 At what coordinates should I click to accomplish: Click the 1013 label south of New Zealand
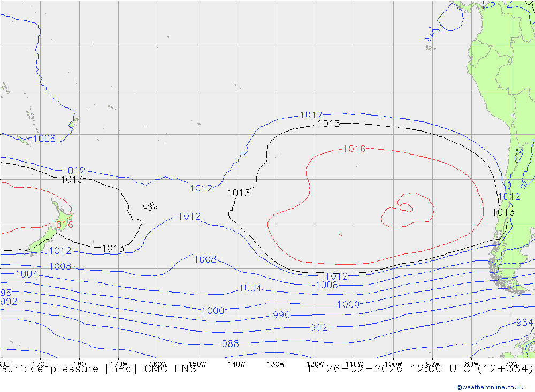[113, 249]
